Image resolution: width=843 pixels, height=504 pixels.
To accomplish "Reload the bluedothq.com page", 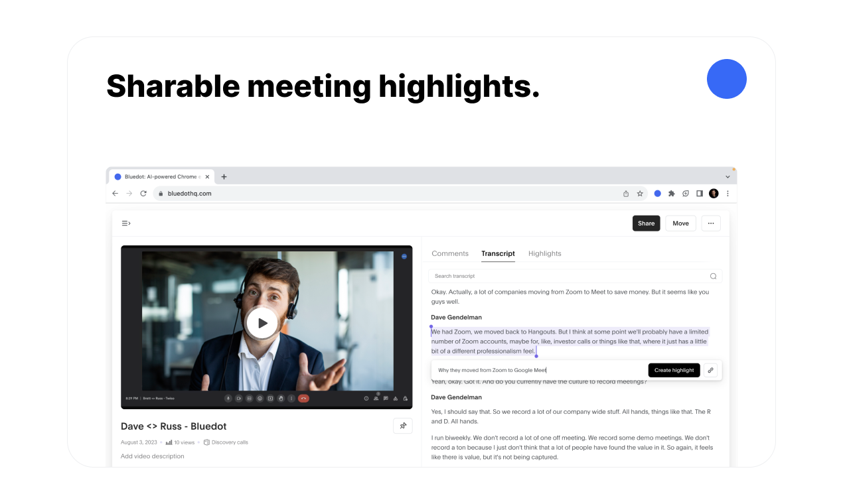I will (143, 194).
